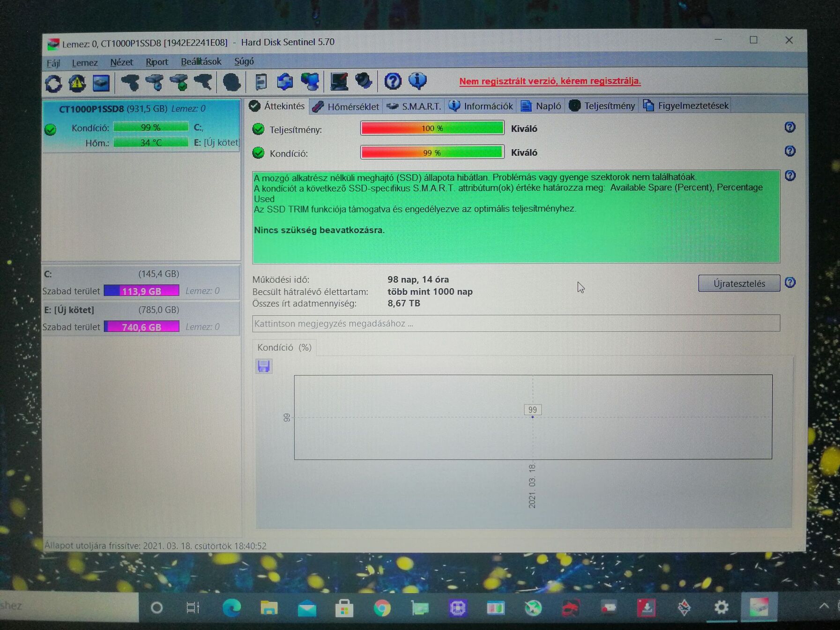The image size is (840, 630).
Task: Click the E: free space 740,6 GB bar
Action: click(x=141, y=327)
